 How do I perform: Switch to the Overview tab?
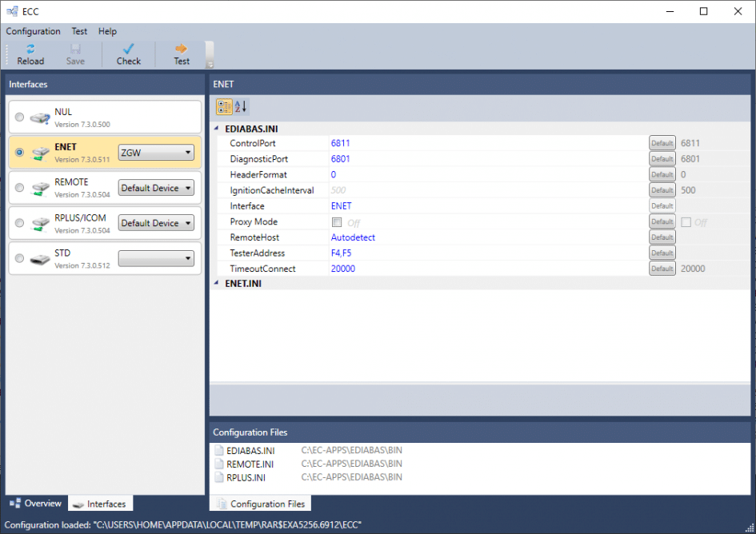tap(36, 504)
